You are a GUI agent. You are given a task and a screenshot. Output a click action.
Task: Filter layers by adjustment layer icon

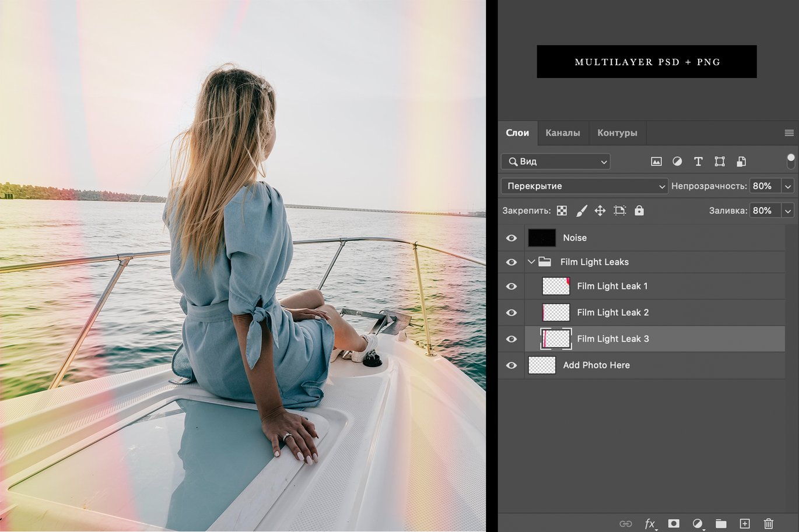[x=677, y=161]
